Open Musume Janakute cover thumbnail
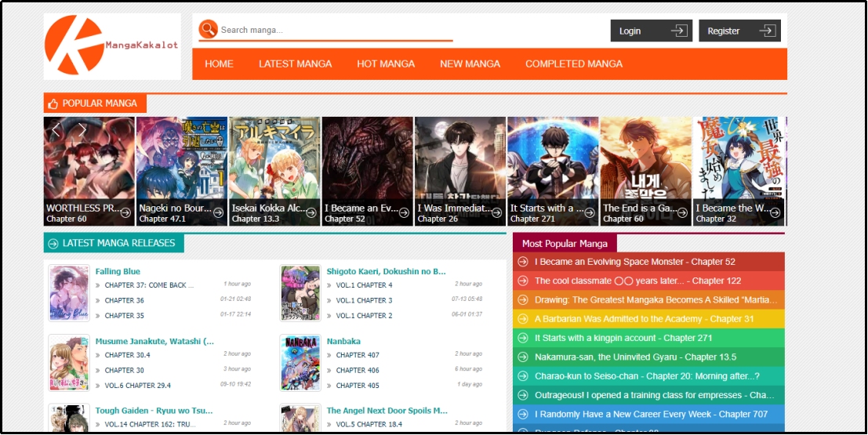This screenshot has width=868, height=435. [x=69, y=362]
